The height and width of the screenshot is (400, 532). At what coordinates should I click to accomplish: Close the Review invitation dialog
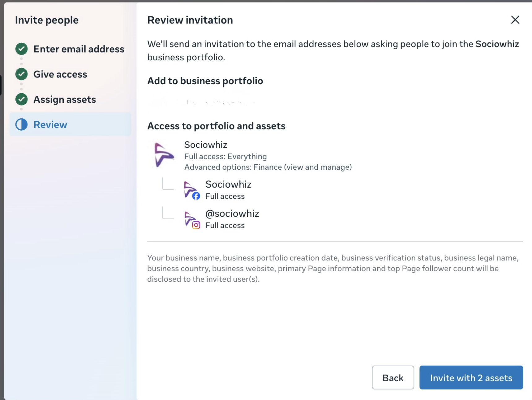[x=515, y=20]
